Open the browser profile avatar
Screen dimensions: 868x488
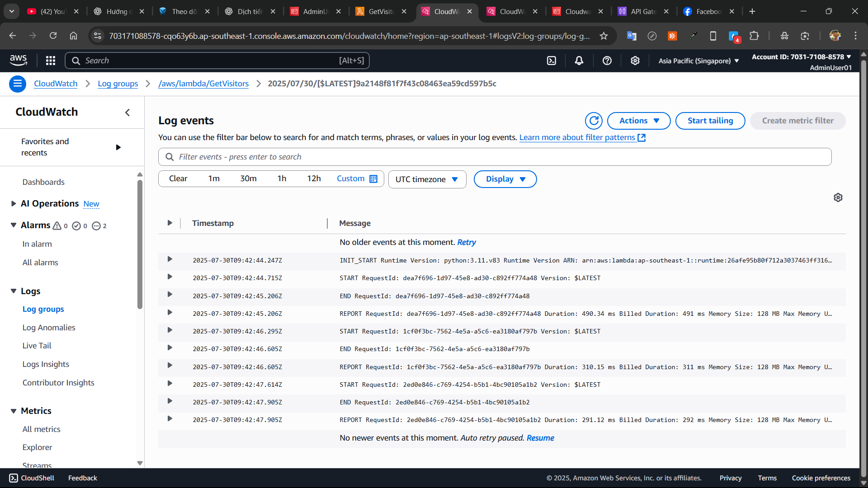(x=835, y=36)
